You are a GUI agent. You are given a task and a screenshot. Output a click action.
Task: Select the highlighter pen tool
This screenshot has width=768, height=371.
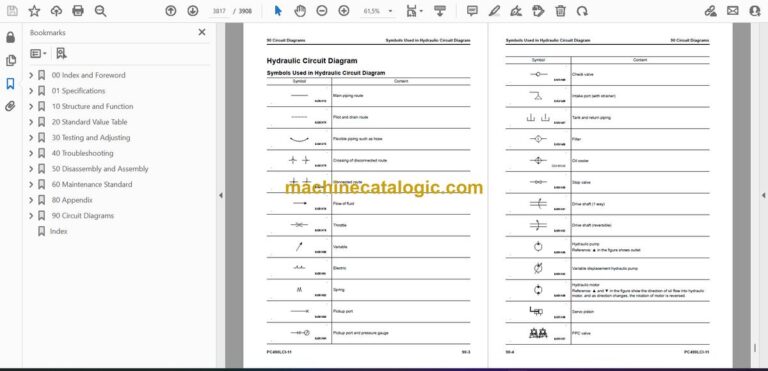494,11
